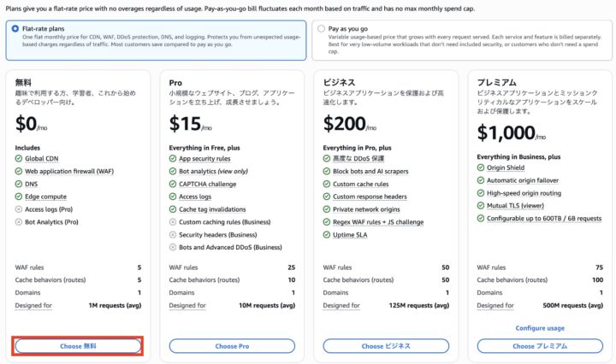Screen dimensions: 616x364
Task: Click the Choose プレミアム button
Action: click(540, 346)
